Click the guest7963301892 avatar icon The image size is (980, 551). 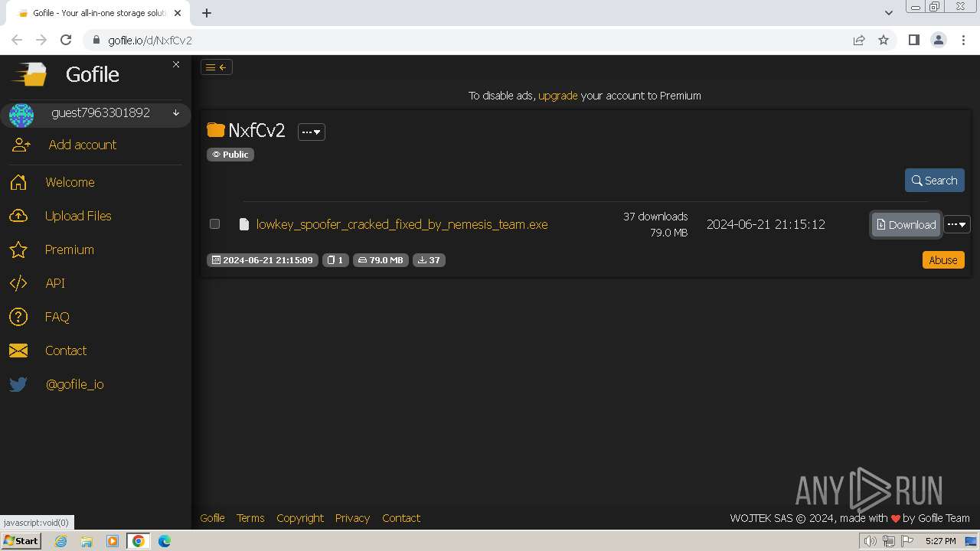pyautogui.click(x=21, y=115)
